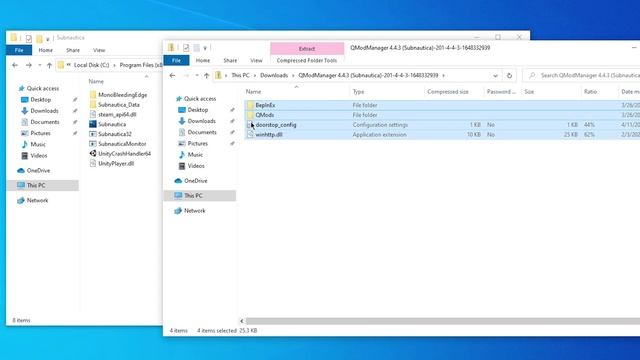Open Videos in QModManager navigation pane

tap(196, 166)
